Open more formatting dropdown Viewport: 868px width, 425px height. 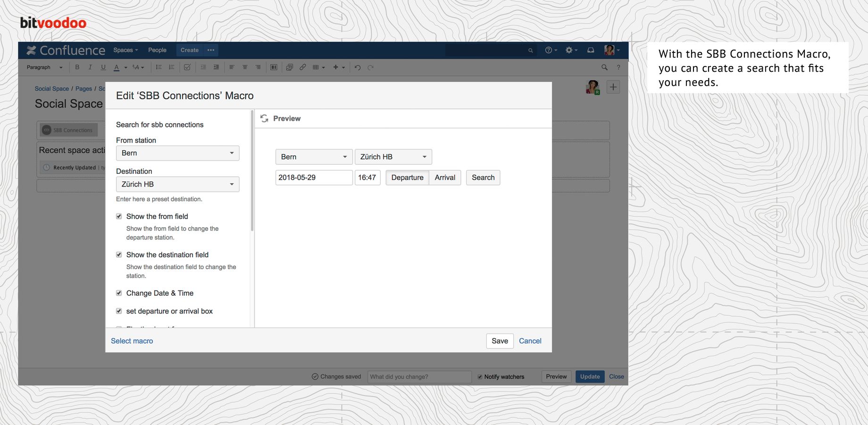138,67
